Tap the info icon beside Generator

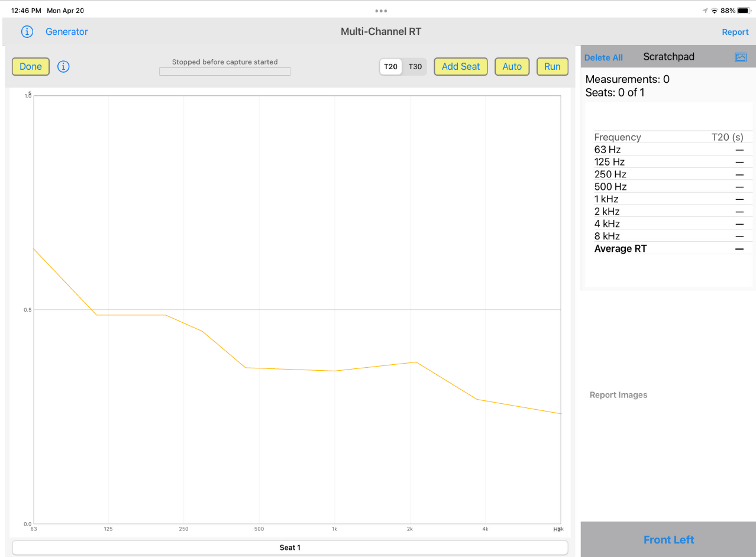[x=27, y=32]
